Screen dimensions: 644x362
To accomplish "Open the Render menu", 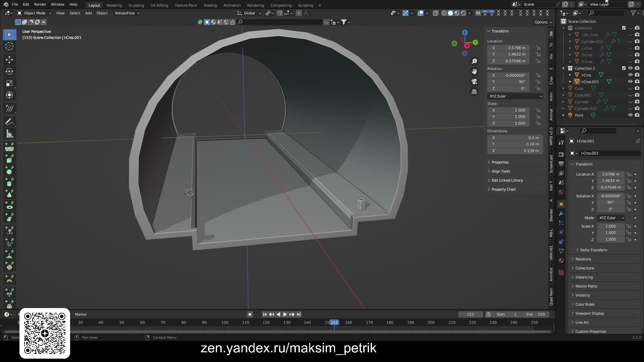I will click(x=40, y=4).
